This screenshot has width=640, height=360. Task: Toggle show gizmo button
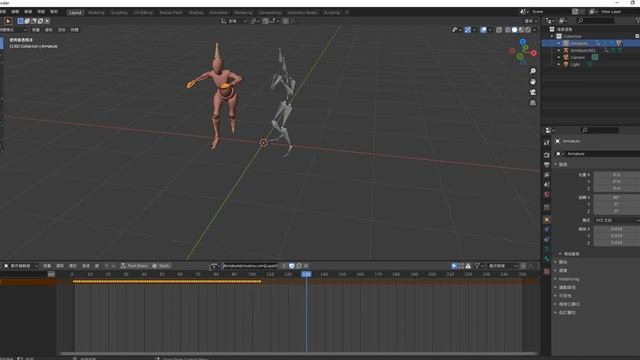(x=468, y=30)
